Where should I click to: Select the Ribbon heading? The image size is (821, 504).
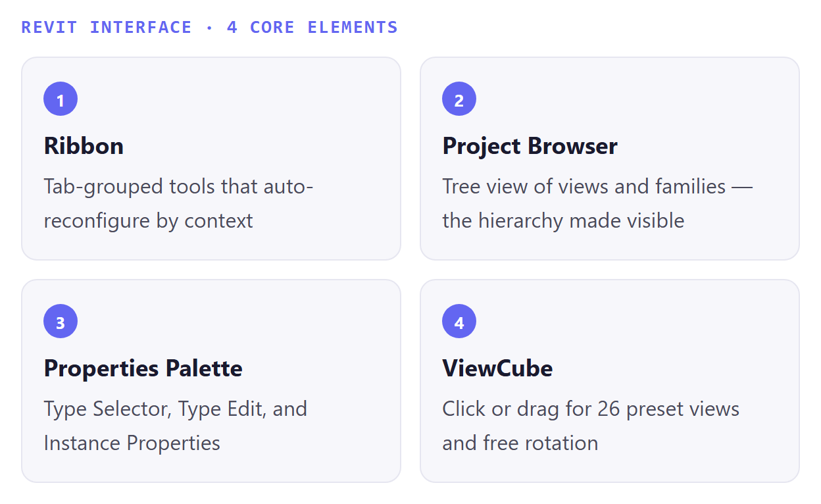[84, 146]
